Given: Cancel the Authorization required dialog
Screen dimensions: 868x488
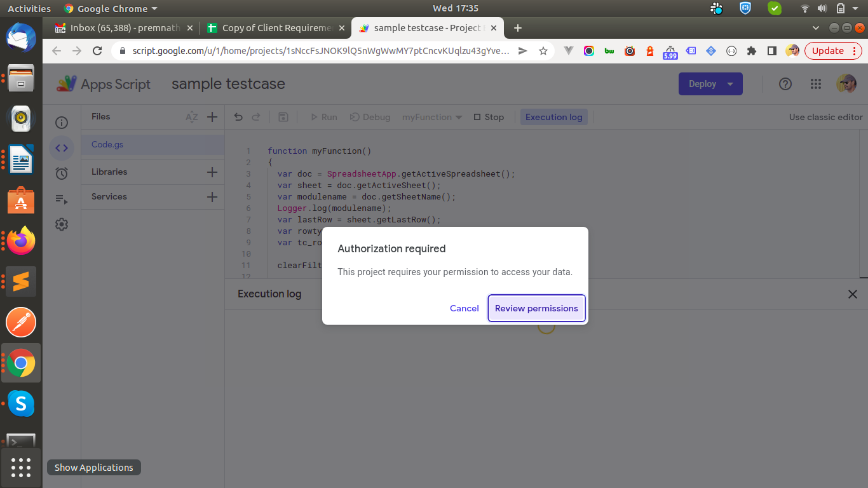Looking at the screenshot, I should [465, 308].
